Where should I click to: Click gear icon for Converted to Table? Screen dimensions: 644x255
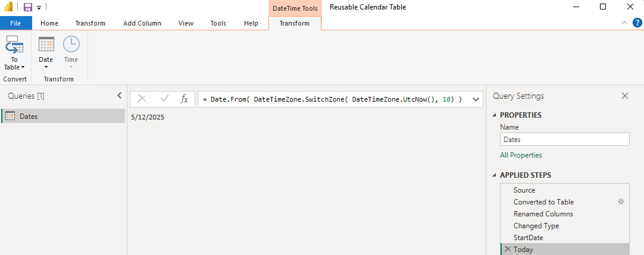621,202
